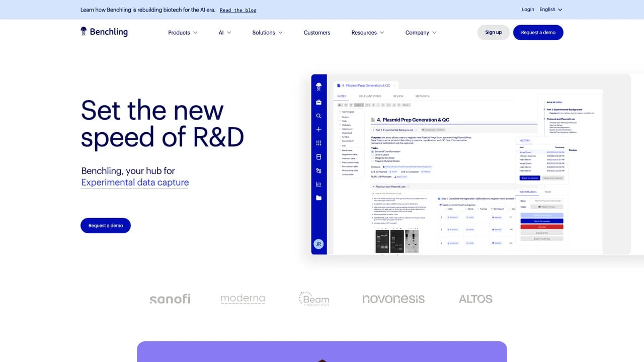The width and height of the screenshot is (644, 362).
Task: Click the folder icon in the app sidebar
Action: pos(318,198)
